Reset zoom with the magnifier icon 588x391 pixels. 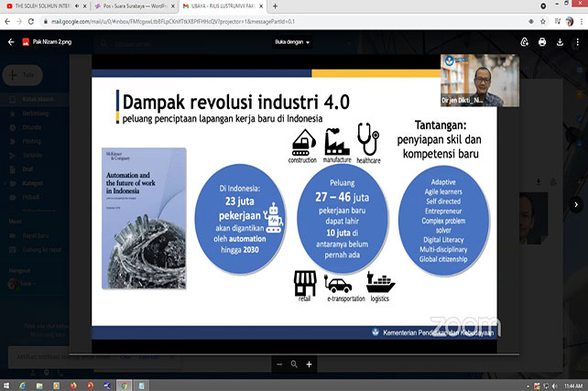(x=294, y=364)
